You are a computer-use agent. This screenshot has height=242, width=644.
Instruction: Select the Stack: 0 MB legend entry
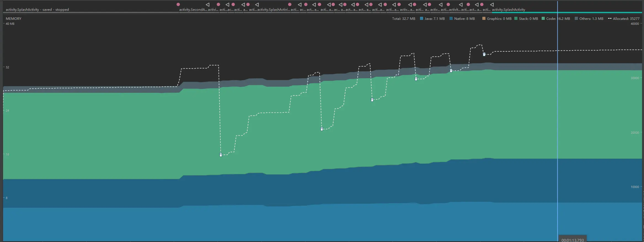(x=526, y=18)
